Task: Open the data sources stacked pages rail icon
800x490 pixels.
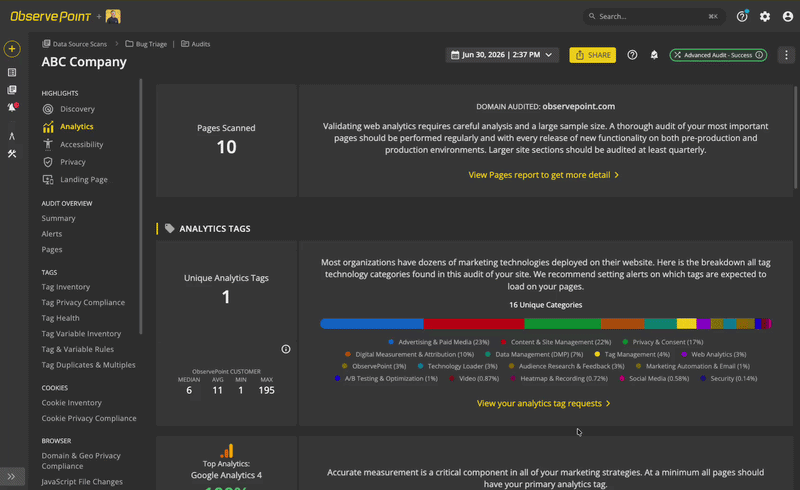Action: [12, 90]
